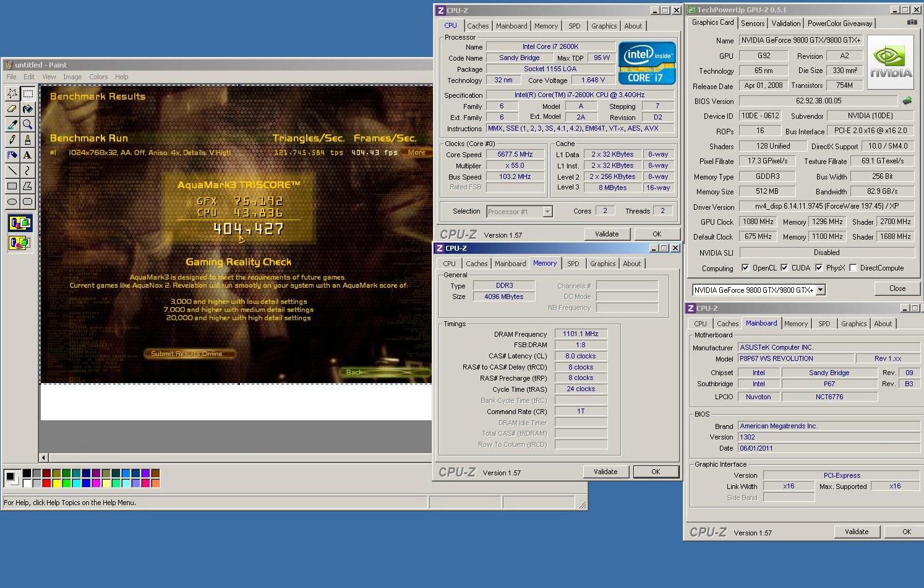
Task: Select the red color swatch in palette
Action: [46, 483]
